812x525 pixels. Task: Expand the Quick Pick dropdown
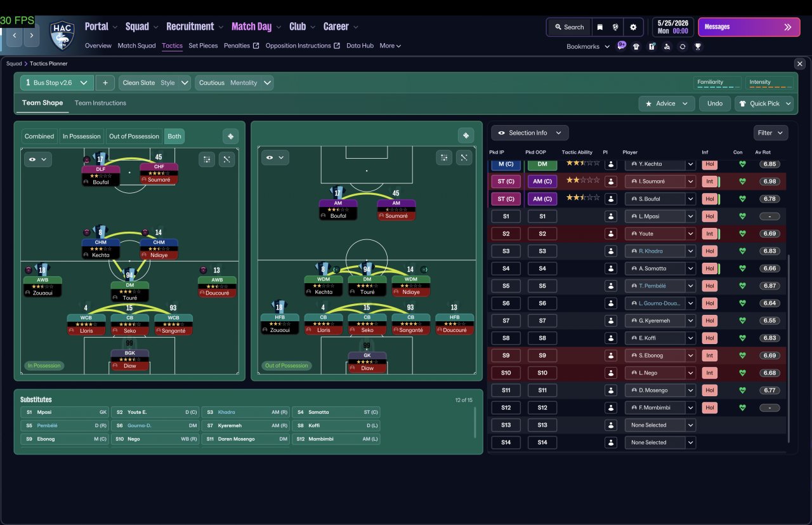764,103
